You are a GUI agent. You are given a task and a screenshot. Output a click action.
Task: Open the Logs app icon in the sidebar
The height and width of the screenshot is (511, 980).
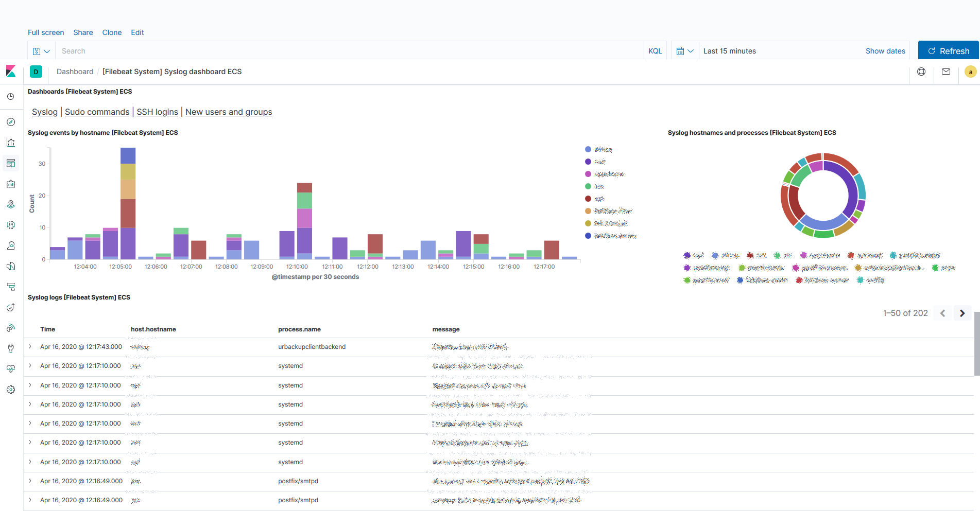pos(11,266)
